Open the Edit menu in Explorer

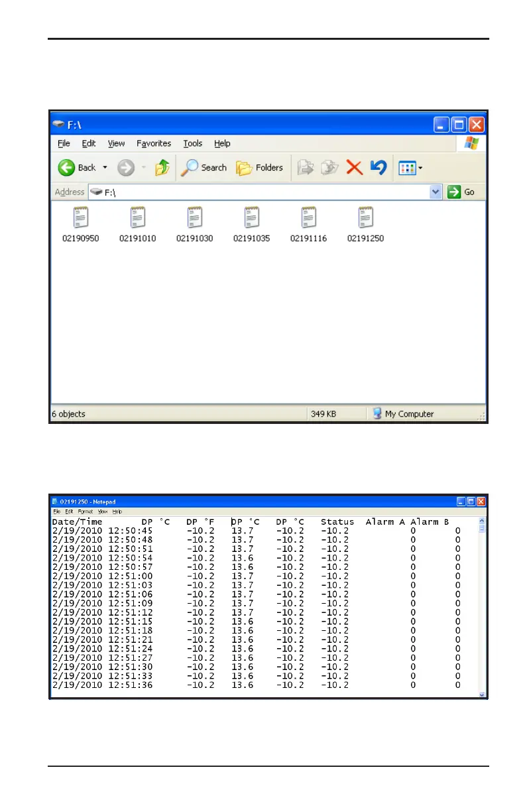point(89,143)
